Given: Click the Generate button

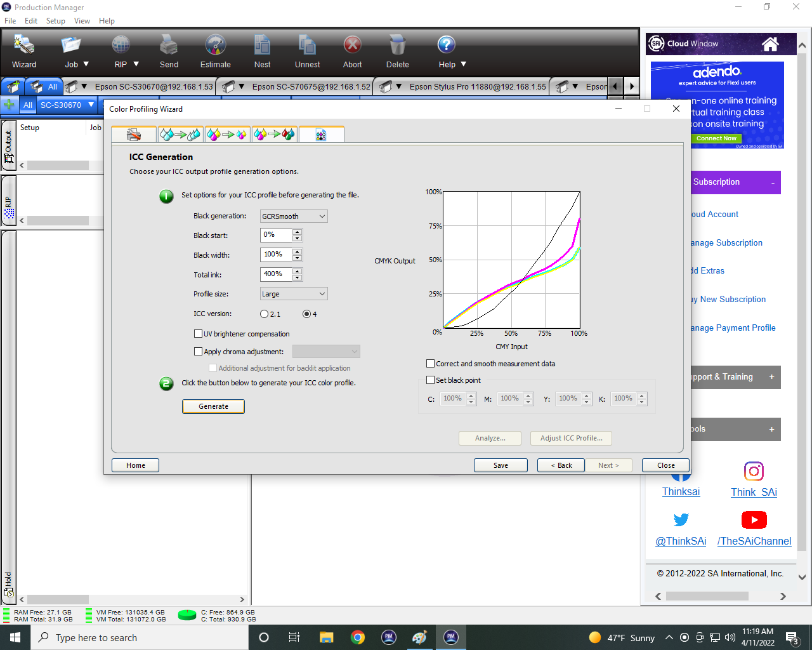Looking at the screenshot, I should [x=213, y=406].
